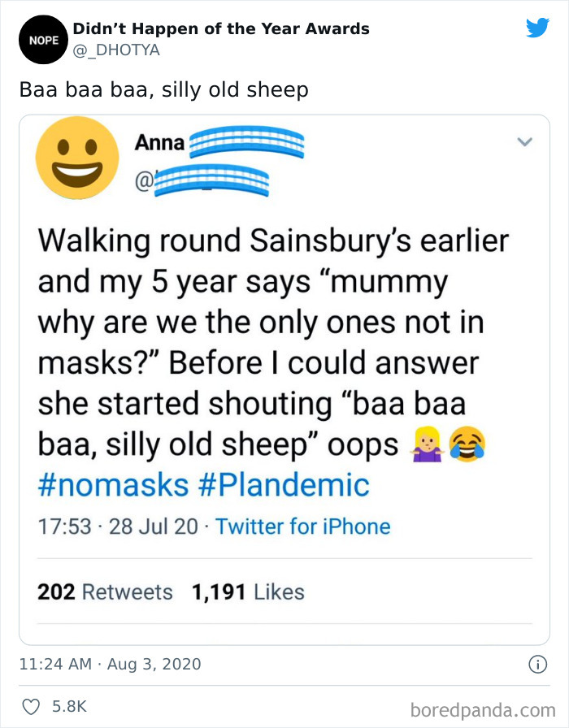The height and width of the screenshot is (728, 569).
Task: Click the crying-laughing emoji in tweet
Action: [x=468, y=444]
